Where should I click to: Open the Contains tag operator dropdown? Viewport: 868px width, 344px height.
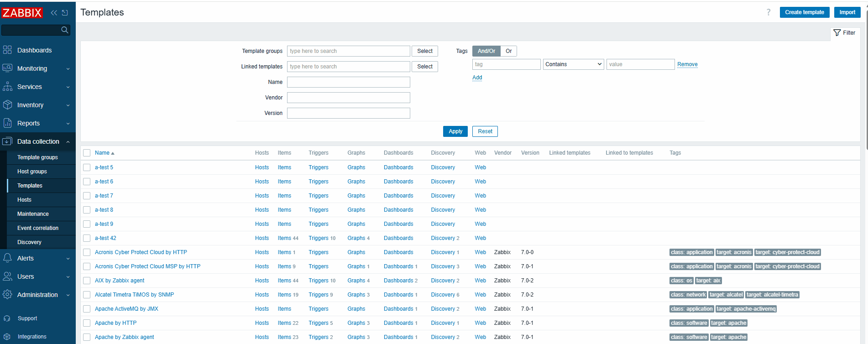tap(573, 64)
